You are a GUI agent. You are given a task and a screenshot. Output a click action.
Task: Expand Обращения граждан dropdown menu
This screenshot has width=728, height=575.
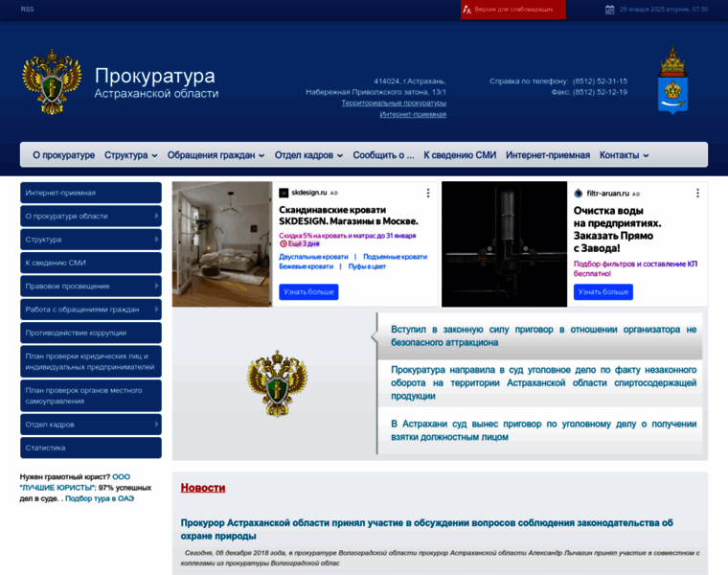(216, 155)
